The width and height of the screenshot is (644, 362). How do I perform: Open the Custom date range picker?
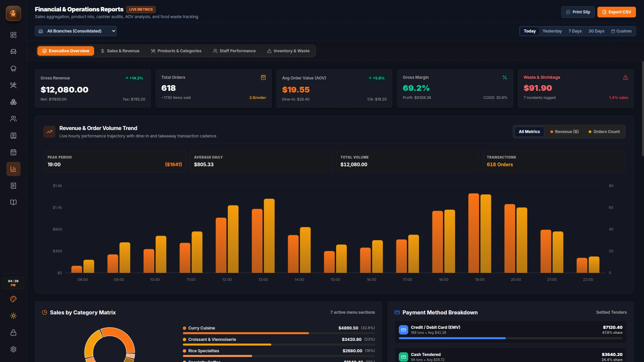point(621,31)
